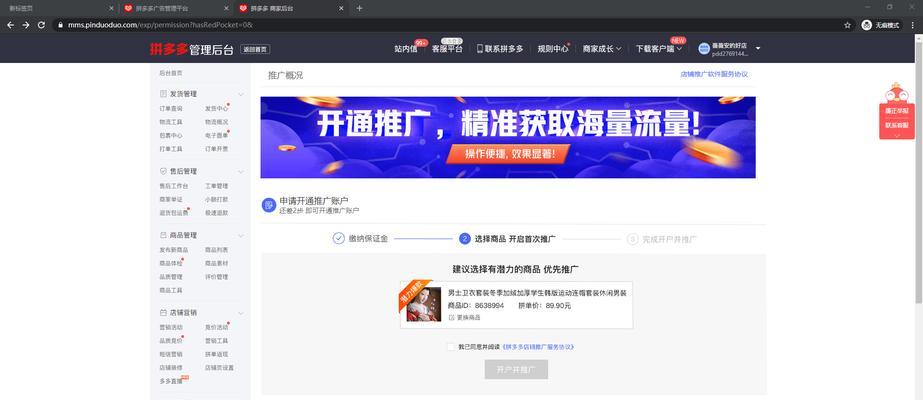Click the 商品管理 section icon

coord(163,235)
